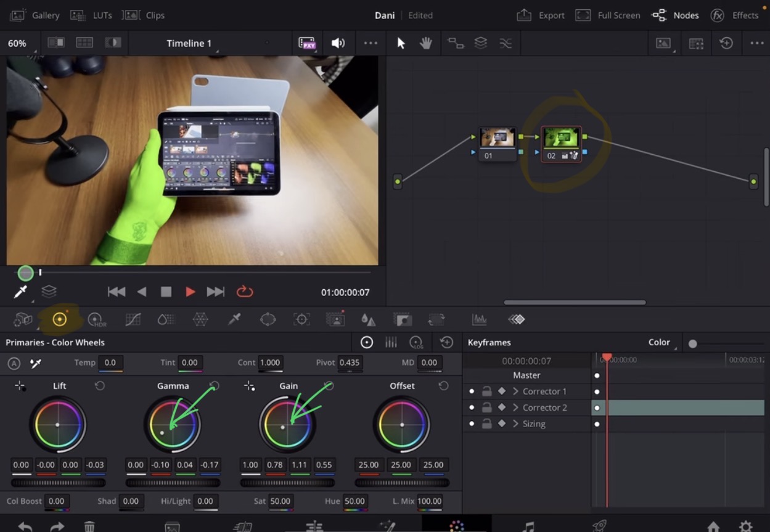This screenshot has height=532, width=770.
Task: Select the hand pan tool
Action: point(425,43)
